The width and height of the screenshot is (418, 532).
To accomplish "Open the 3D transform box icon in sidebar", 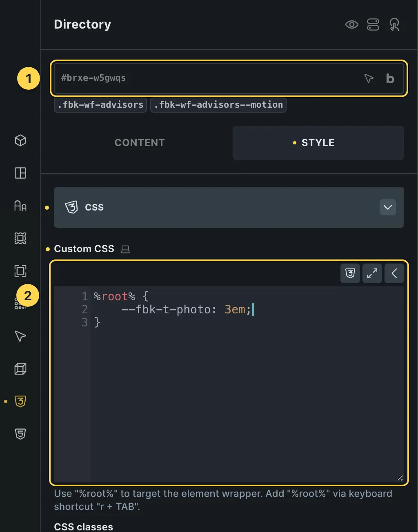I will (x=20, y=369).
